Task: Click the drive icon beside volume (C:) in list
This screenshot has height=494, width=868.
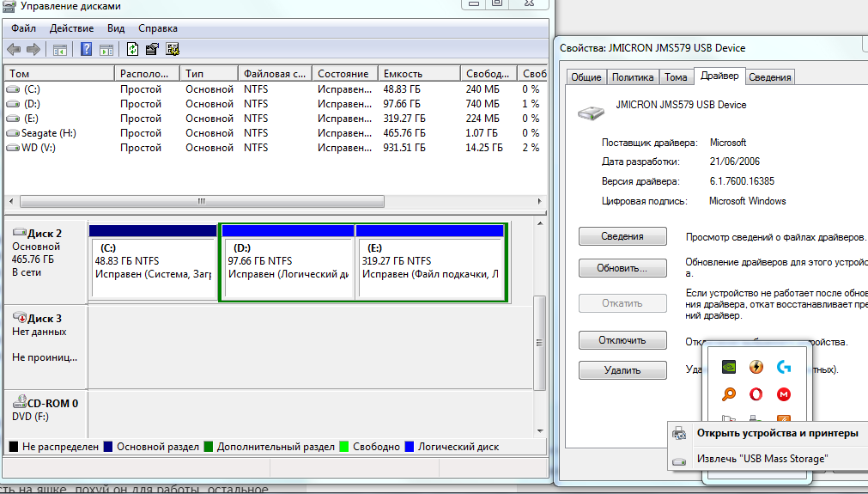Action: click(13, 89)
